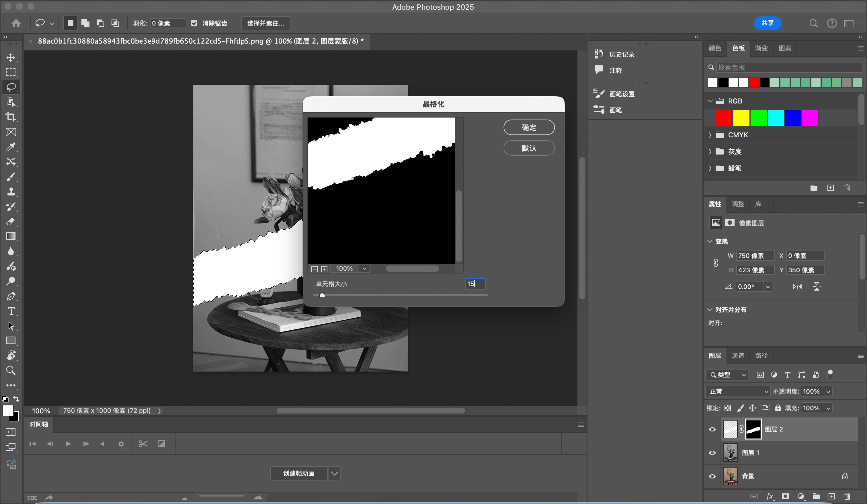Hide the 图层 2 layer
This screenshot has height=504, width=867.
712,429
